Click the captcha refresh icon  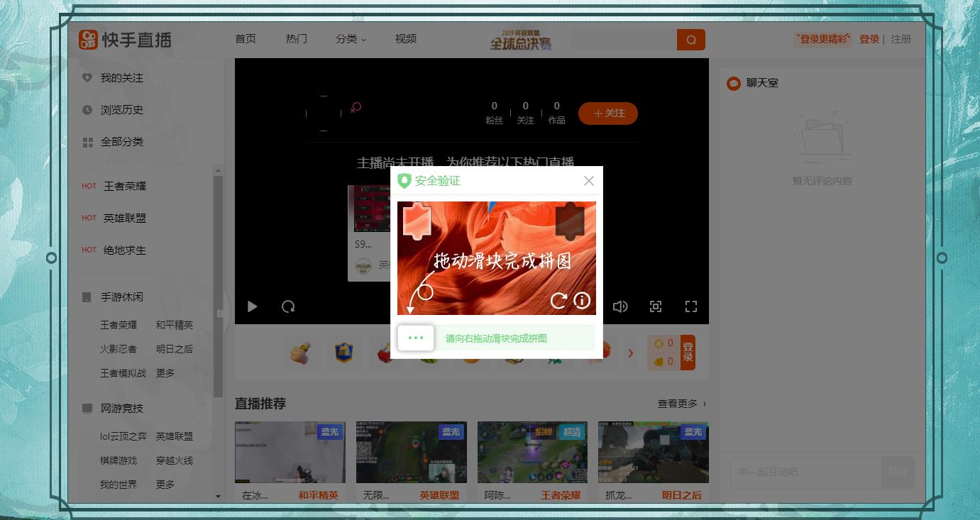tap(558, 301)
